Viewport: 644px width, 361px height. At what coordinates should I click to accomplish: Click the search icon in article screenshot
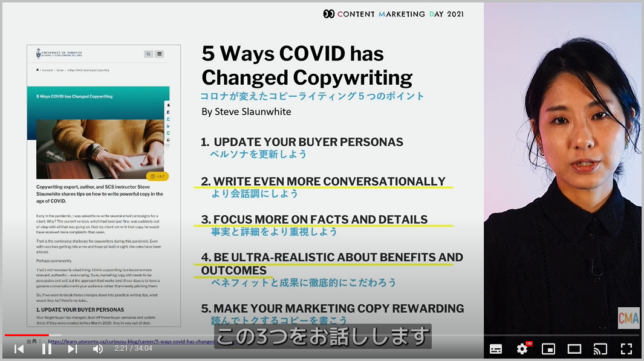point(148,54)
